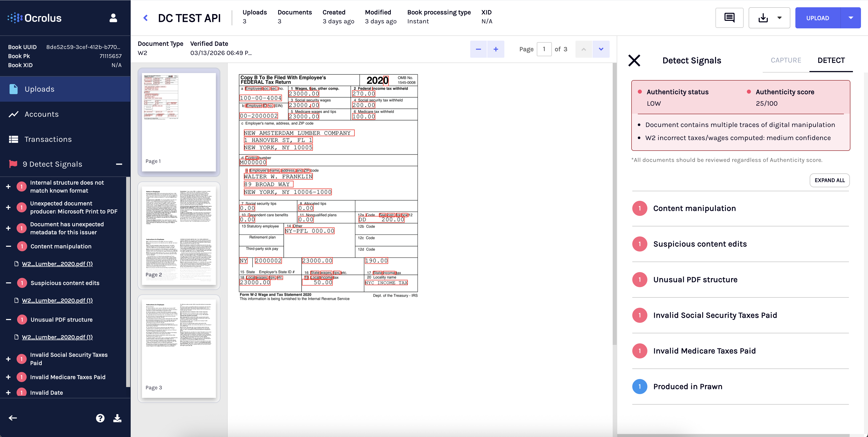The height and width of the screenshot is (437, 868).
Task: Go to next page with down chevron
Action: tap(601, 49)
